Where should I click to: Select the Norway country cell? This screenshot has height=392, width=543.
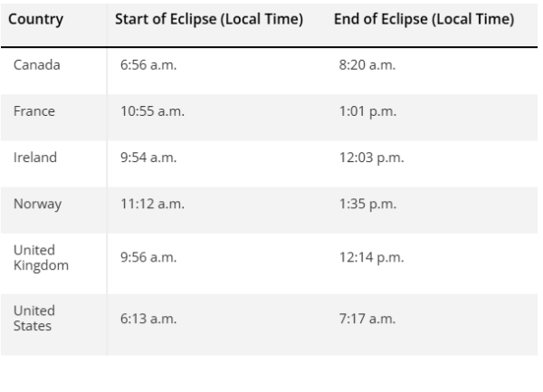tap(37, 204)
